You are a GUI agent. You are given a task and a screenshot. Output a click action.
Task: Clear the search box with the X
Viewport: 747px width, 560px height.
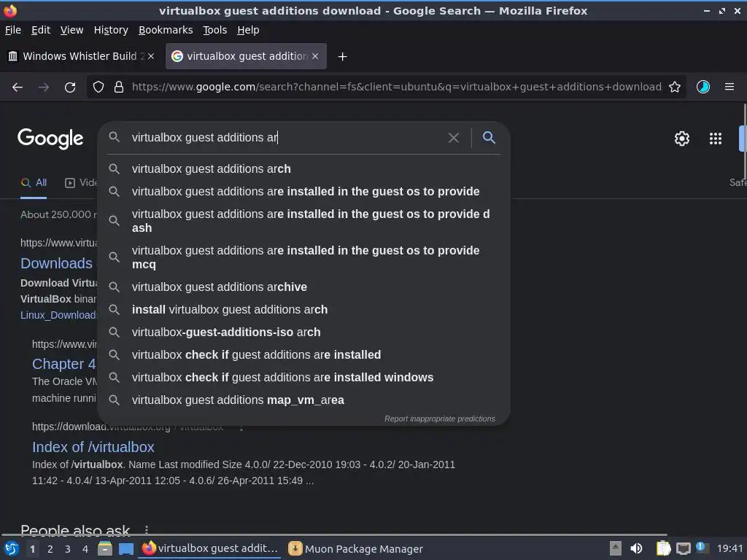(x=453, y=138)
